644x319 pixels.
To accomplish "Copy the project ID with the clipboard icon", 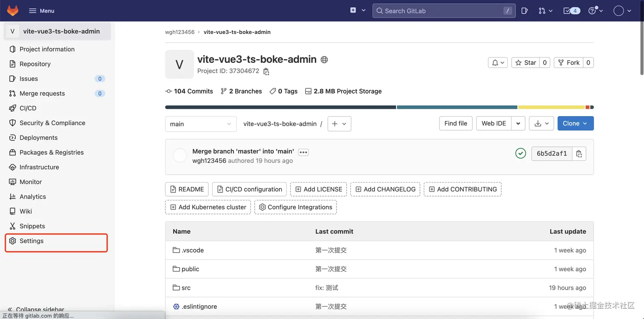I will [266, 71].
